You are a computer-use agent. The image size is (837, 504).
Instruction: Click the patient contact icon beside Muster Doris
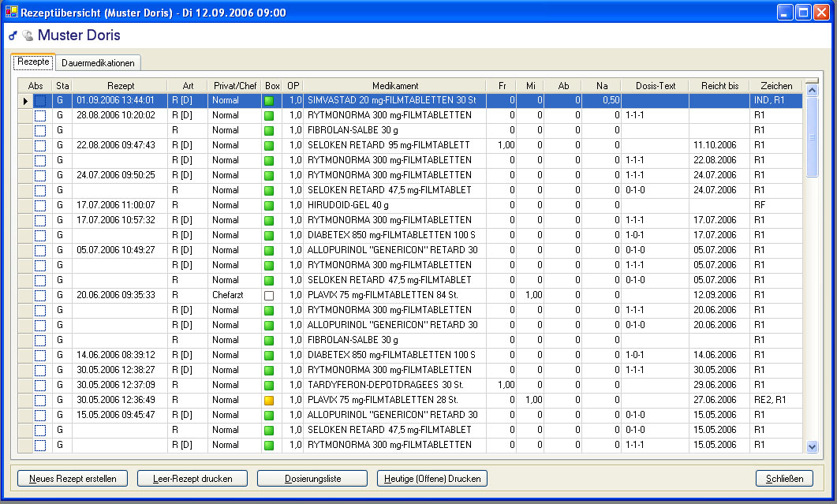(x=27, y=35)
